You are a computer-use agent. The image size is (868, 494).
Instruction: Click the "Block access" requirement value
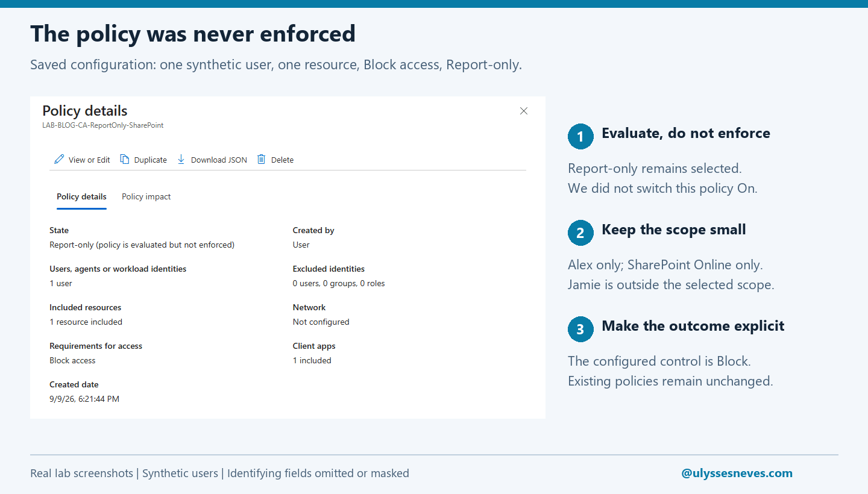[x=72, y=360]
